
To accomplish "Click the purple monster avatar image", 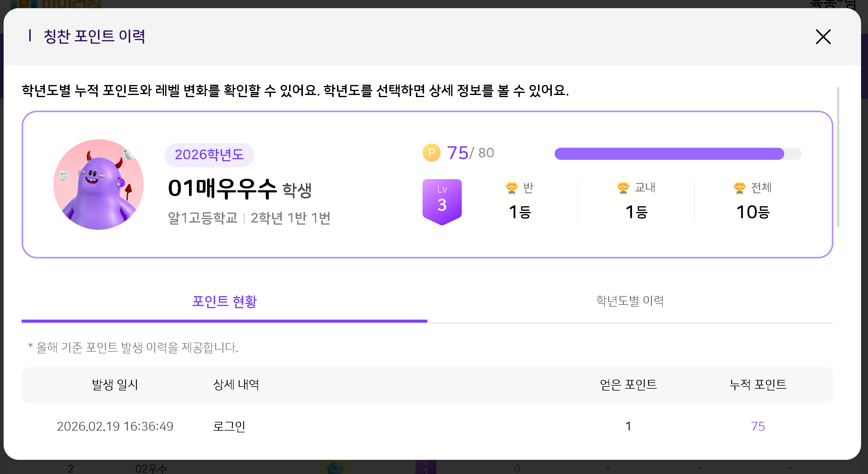I will 99,185.
